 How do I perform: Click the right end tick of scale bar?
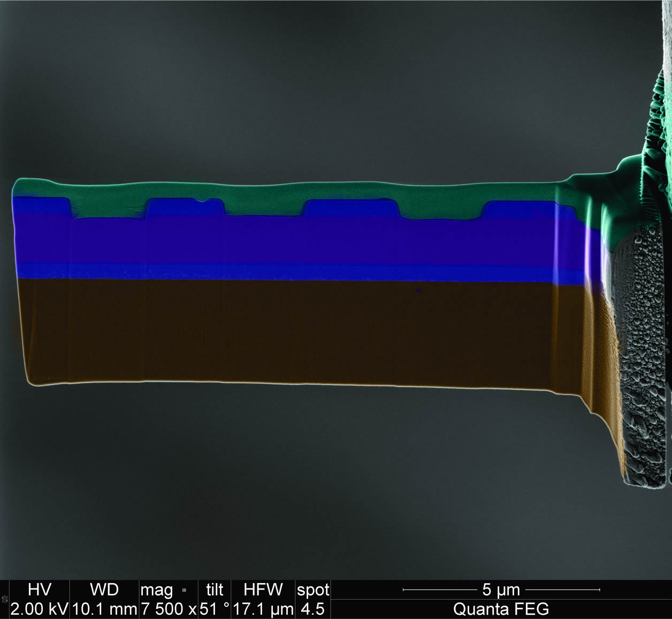pyautogui.click(x=599, y=590)
